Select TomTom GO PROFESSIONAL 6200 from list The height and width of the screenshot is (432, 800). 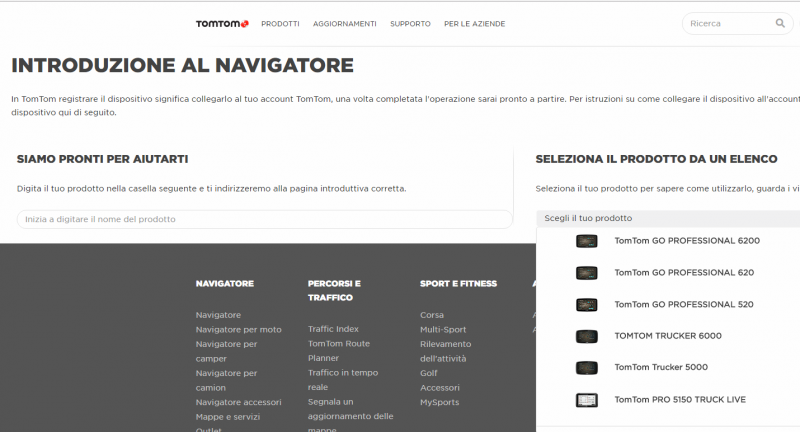tap(686, 241)
